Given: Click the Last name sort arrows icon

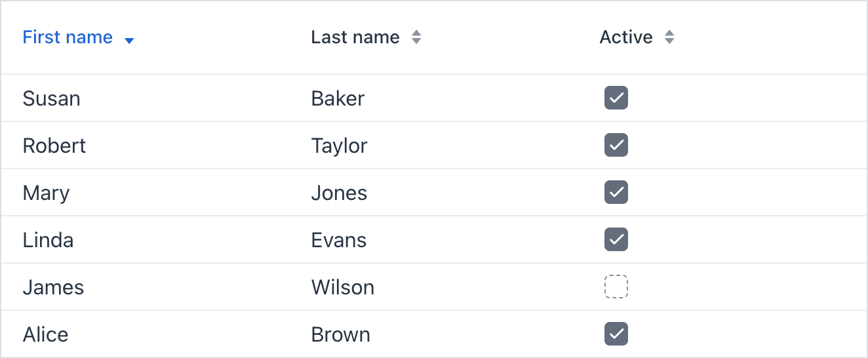Looking at the screenshot, I should pyautogui.click(x=416, y=37).
